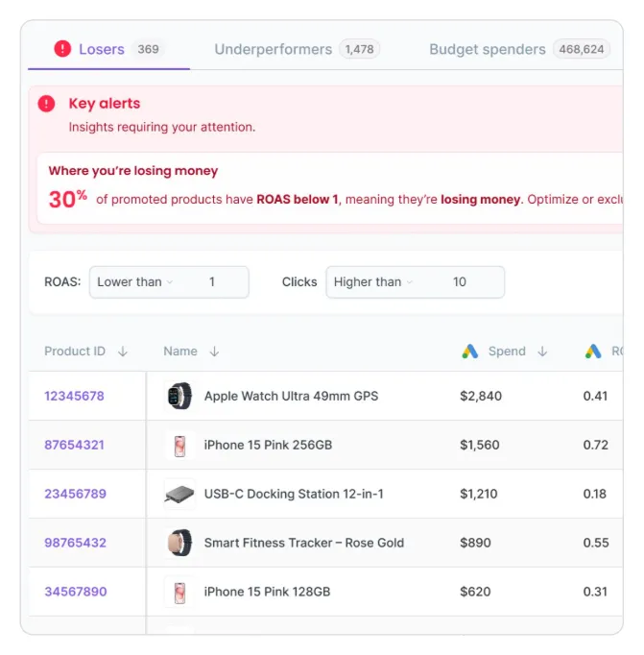The width and height of the screenshot is (644, 655).
Task: Click the Google Ads icon beside Spend
Action: pos(470,352)
